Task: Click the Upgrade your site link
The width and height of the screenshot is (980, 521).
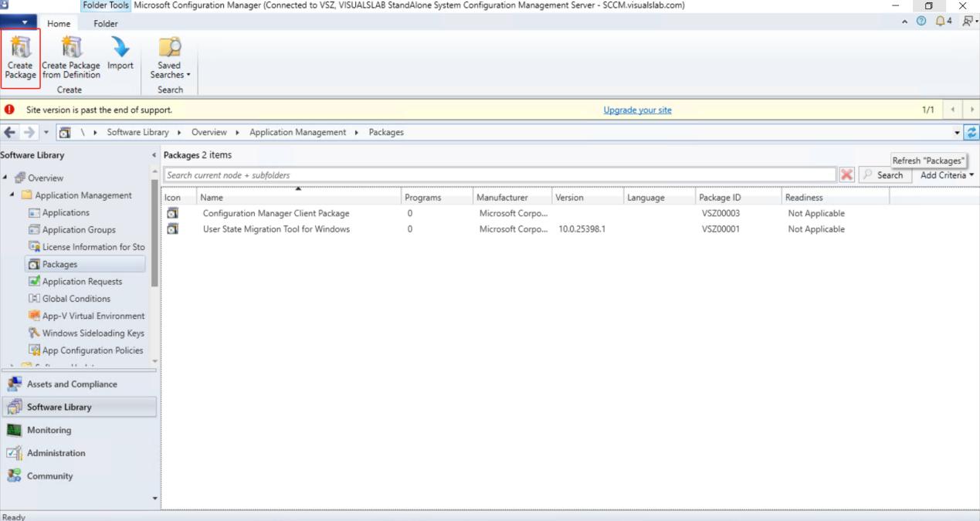Action: [637, 110]
